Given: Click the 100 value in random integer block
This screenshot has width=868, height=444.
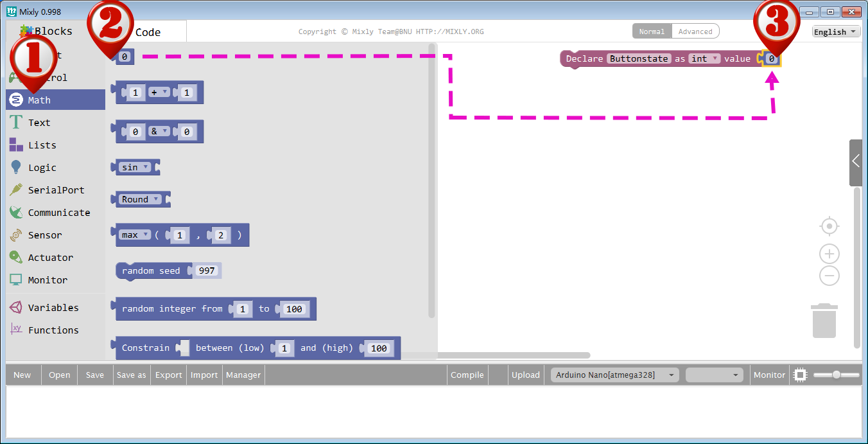Looking at the screenshot, I should pyautogui.click(x=294, y=309).
